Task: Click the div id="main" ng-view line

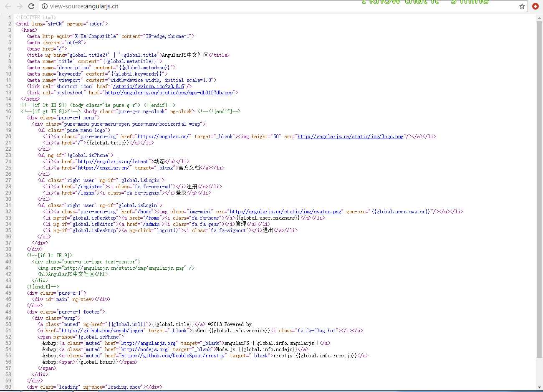Action: pyautogui.click(x=71, y=299)
